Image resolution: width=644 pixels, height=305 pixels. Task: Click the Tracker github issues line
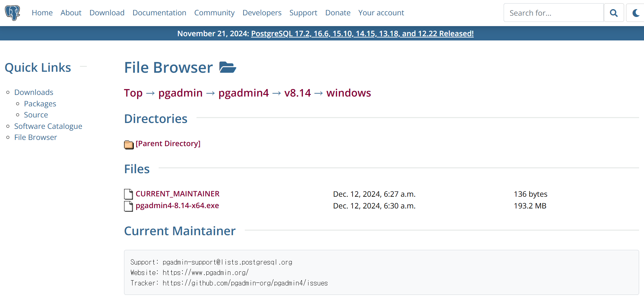(229, 283)
